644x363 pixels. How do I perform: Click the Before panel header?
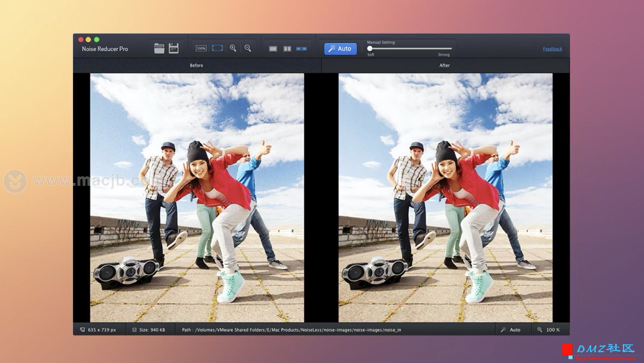pyautogui.click(x=196, y=65)
